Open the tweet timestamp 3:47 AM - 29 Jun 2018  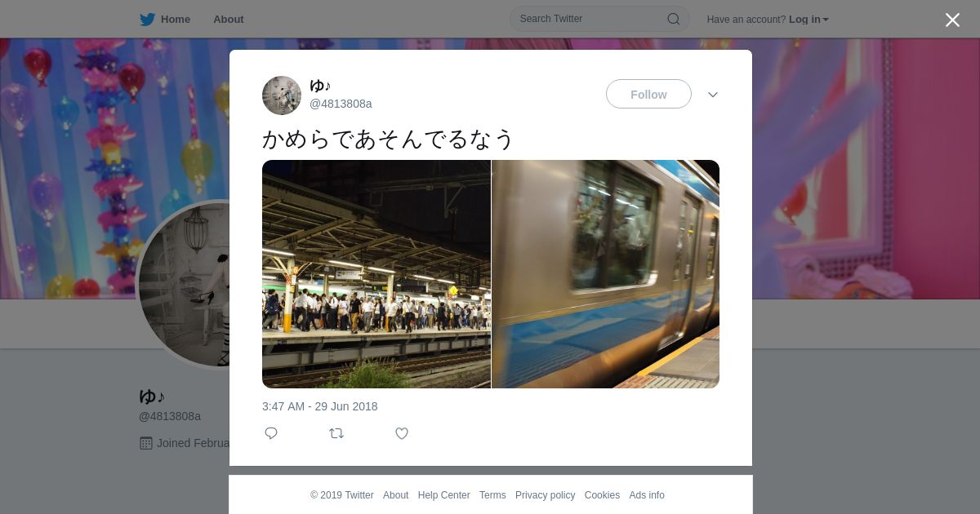(320, 406)
